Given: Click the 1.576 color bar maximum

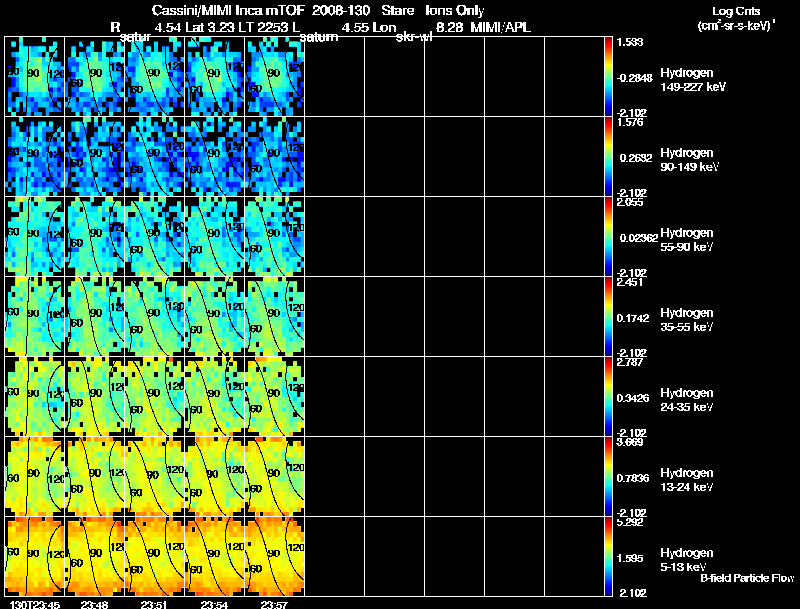Looking at the screenshot, I should 630,122.
